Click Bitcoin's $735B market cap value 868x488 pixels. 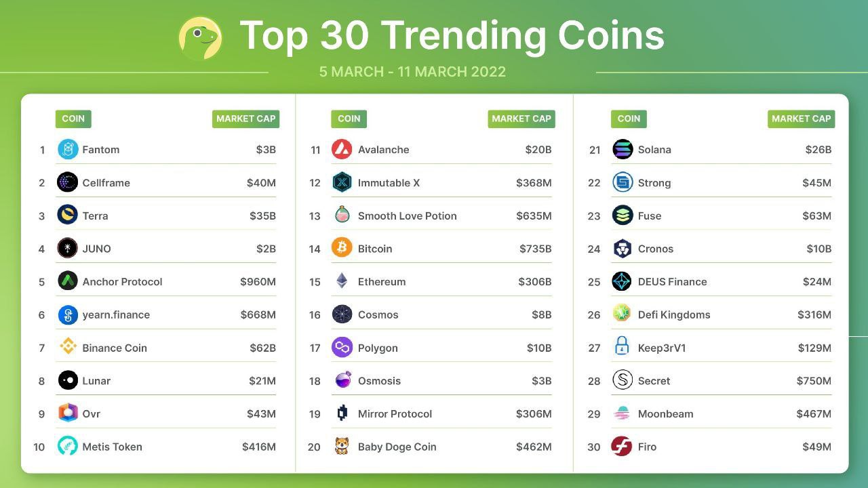click(535, 248)
